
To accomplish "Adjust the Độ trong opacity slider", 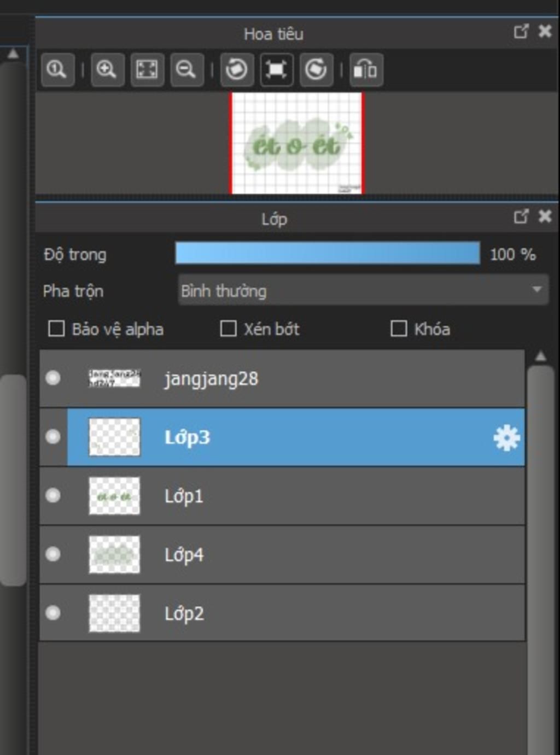I will [x=328, y=254].
